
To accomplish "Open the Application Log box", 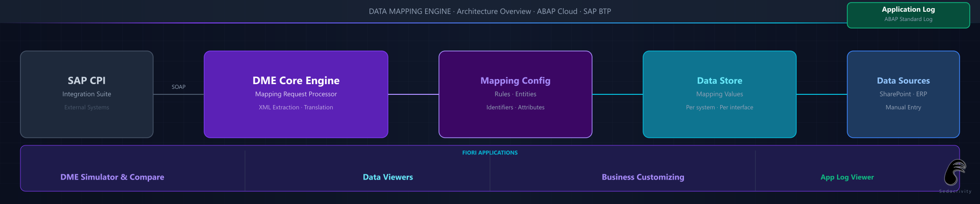I will pyautogui.click(x=909, y=15).
